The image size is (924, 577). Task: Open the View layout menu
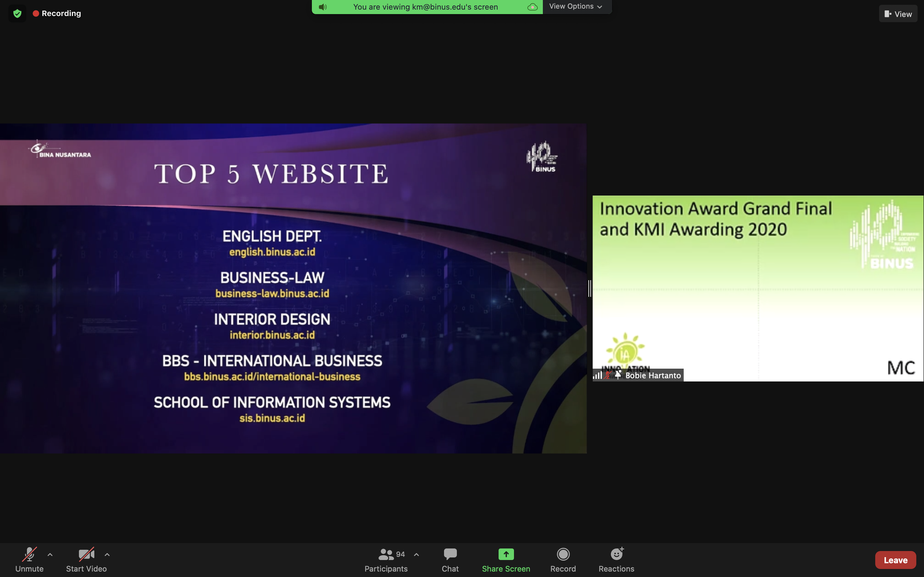[898, 14]
